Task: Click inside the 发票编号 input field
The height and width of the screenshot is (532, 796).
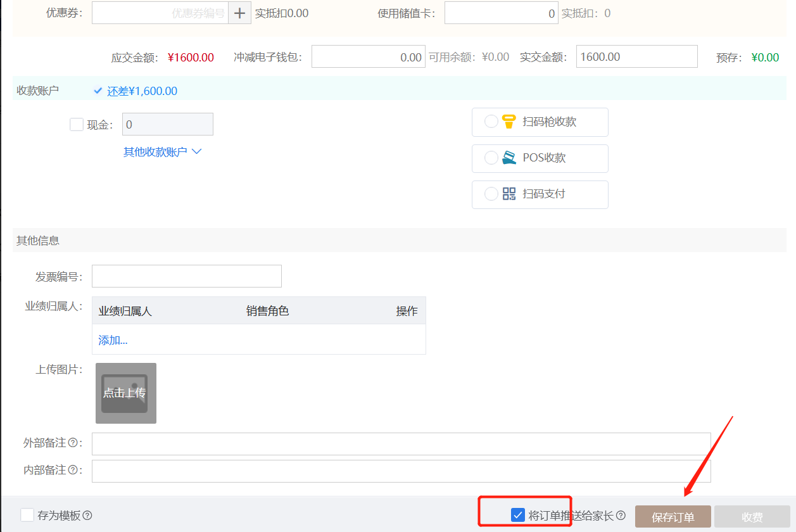Action: [186, 275]
